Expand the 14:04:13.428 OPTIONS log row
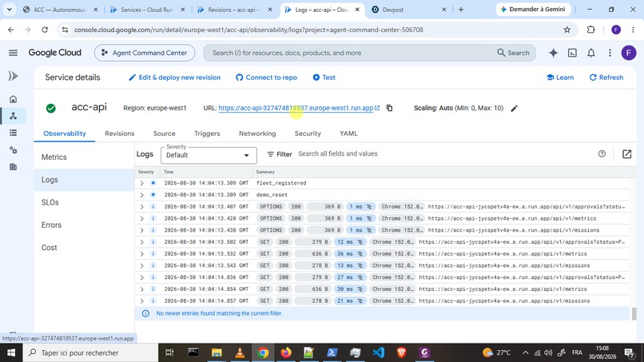The height and width of the screenshot is (362, 644). [141, 219]
